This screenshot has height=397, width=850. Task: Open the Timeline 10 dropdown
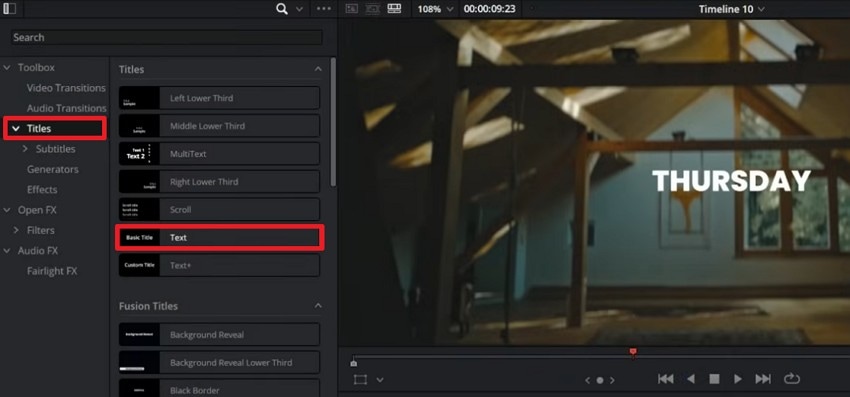click(731, 9)
